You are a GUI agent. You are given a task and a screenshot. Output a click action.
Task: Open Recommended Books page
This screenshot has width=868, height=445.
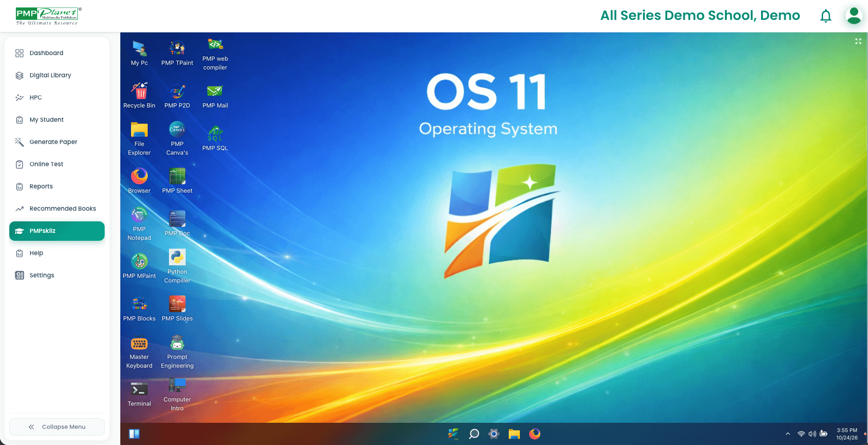point(57,208)
